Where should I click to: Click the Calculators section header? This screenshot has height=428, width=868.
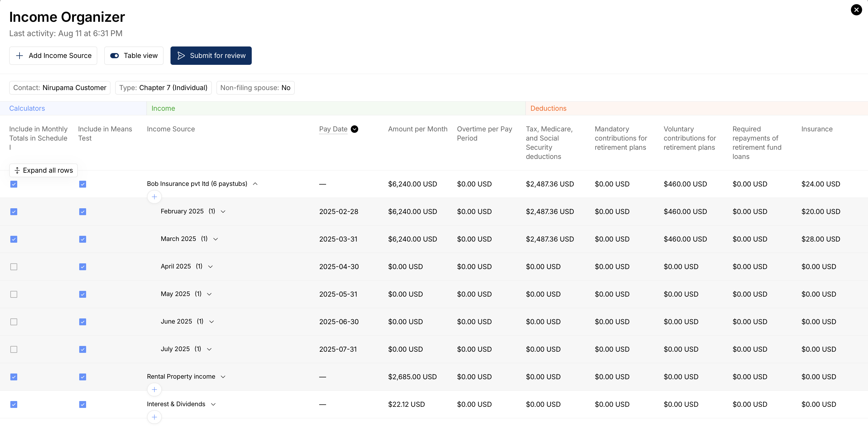(x=27, y=108)
